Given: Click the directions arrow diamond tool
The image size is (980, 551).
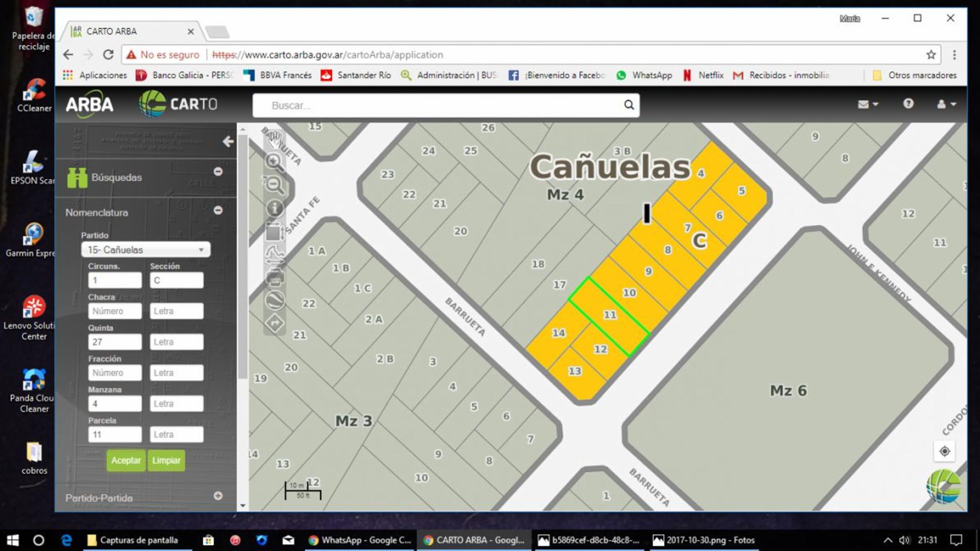Looking at the screenshot, I should coord(275,324).
